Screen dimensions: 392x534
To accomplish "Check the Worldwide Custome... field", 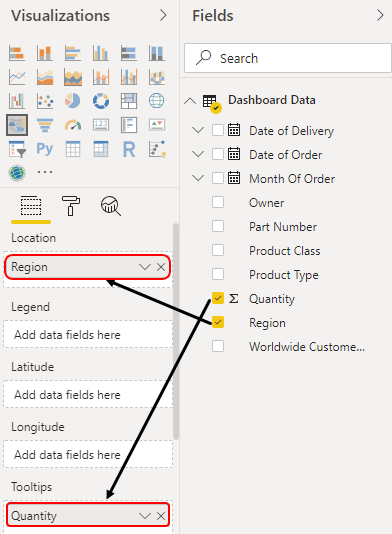I will point(218,346).
